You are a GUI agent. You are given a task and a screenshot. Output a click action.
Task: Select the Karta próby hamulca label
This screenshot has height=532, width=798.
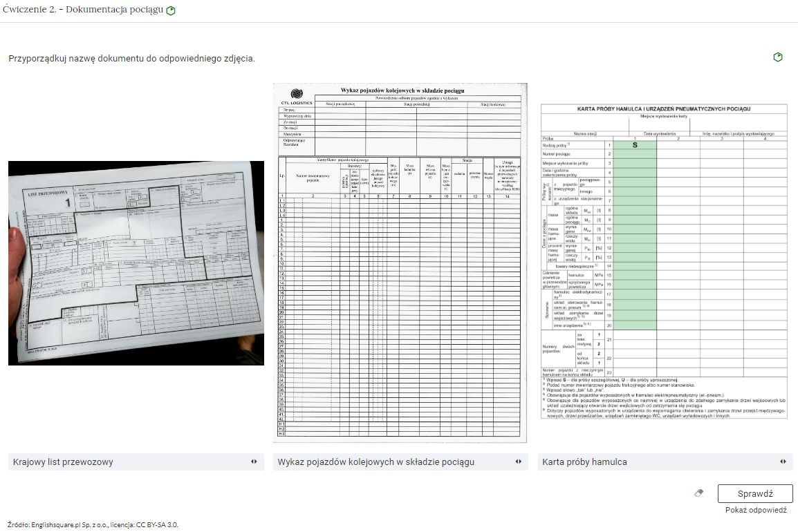point(584,462)
